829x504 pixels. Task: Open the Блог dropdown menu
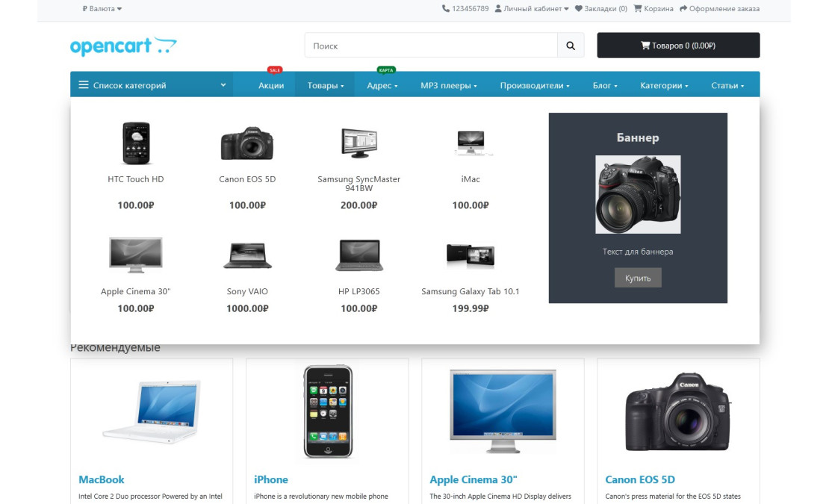click(x=605, y=85)
